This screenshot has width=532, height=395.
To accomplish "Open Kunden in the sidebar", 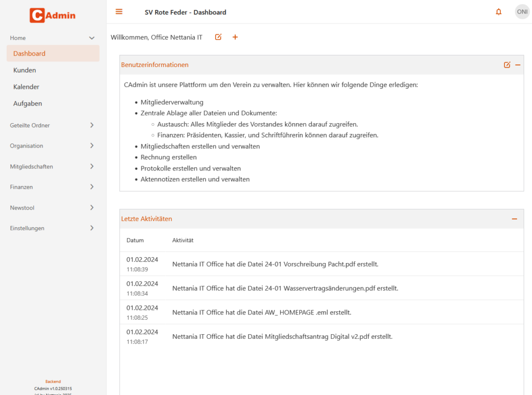I will [53, 70].
